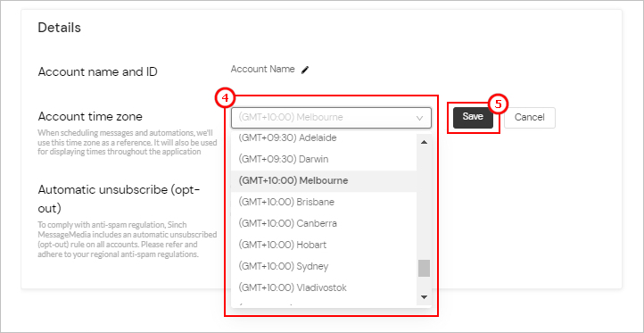Click the Details heading
The height and width of the screenshot is (333, 644).
point(60,28)
